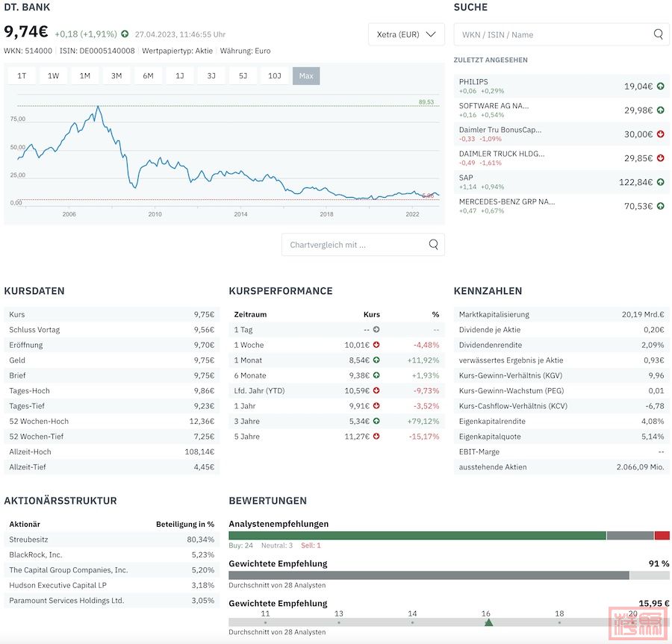Click the WKN: 514000 text
Viewport: 672px width, 644px height.
pyautogui.click(x=28, y=51)
